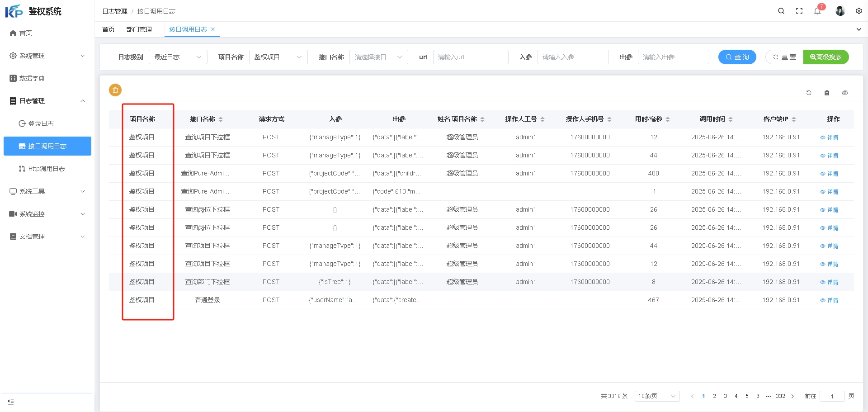Open the 10条/页 page size dropdown

coord(657,396)
